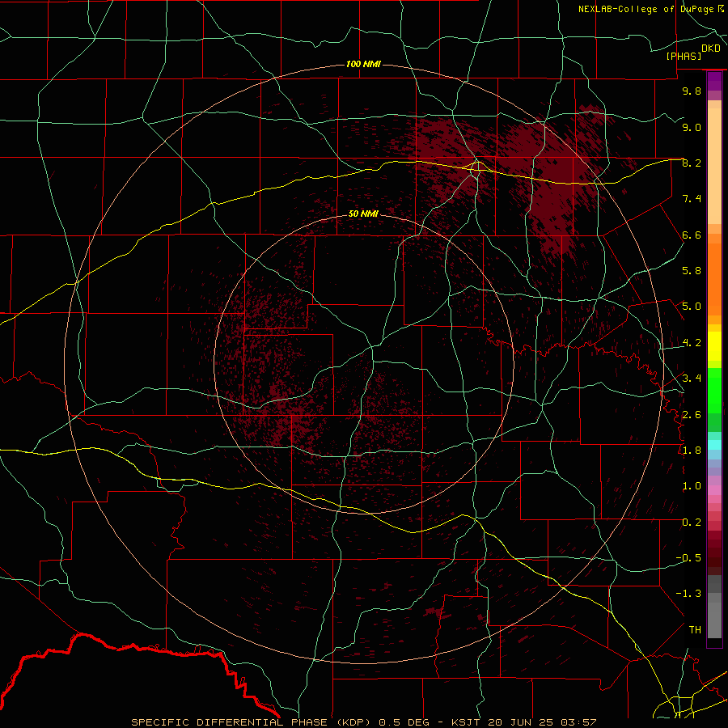This screenshot has height=728, width=728.
Task: Click the bright green segment of the color bar
Action: (714, 390)
